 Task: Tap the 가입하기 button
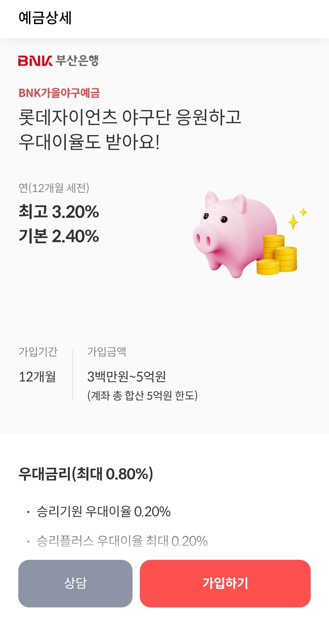tap(225, 583)
